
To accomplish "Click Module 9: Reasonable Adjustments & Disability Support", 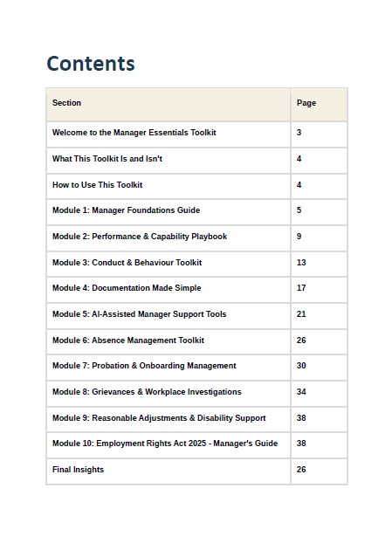I will (159, 418).
